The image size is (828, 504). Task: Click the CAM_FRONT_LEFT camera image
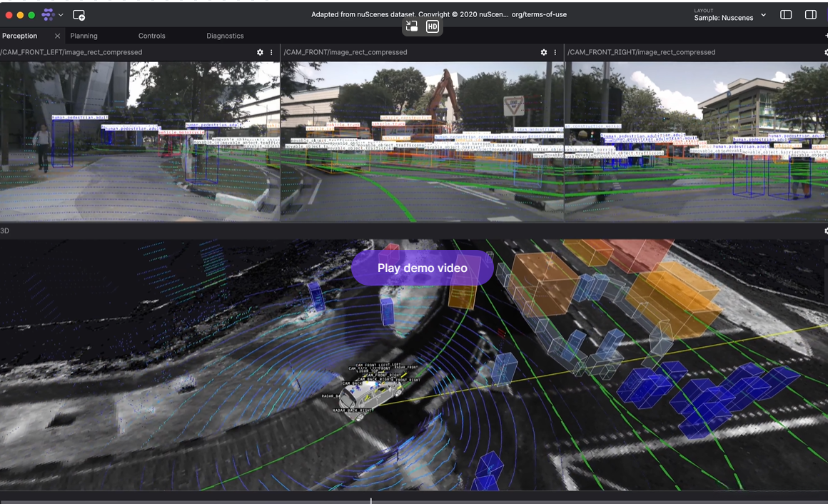click(140, 141)
